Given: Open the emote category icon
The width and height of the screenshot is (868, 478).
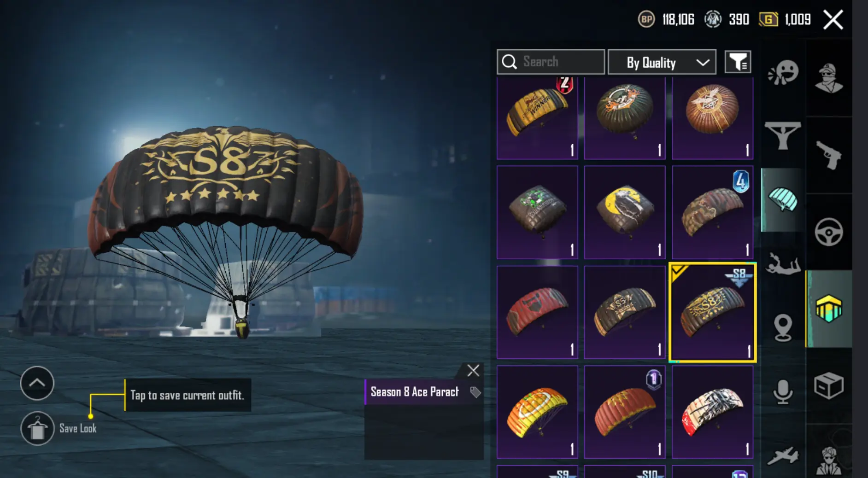Looking at the screenshot, I should pos(783,72).
